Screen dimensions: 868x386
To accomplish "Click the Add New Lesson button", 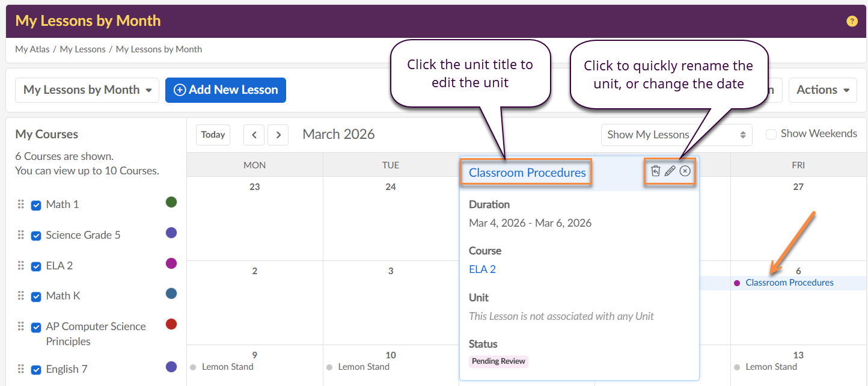I will coord(225,90).
